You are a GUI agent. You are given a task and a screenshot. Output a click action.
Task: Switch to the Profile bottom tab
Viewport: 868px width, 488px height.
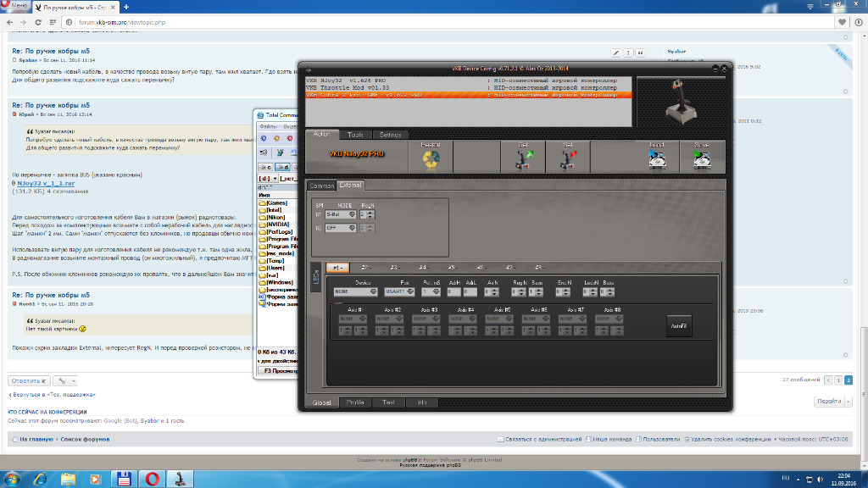(x=355, y=402)
